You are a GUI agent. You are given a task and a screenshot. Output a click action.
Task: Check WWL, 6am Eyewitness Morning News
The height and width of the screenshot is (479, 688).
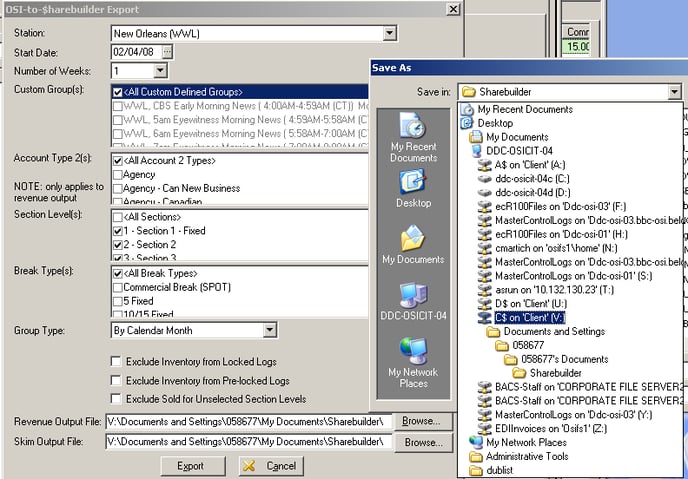117,133
